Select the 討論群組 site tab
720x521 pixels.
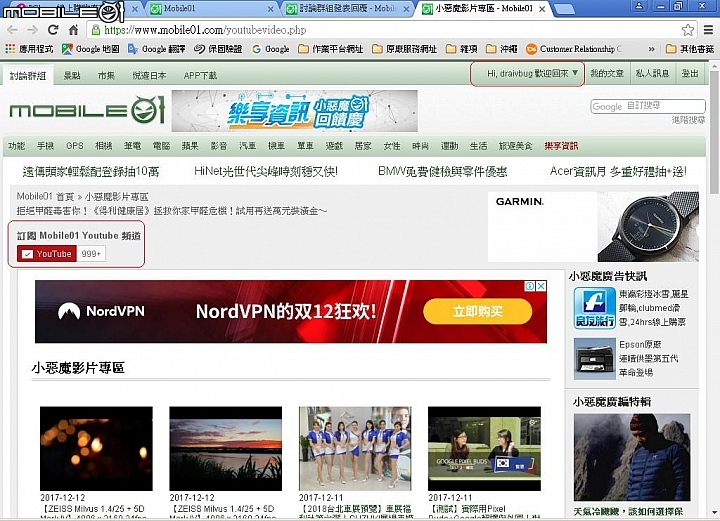click(28, 75)
